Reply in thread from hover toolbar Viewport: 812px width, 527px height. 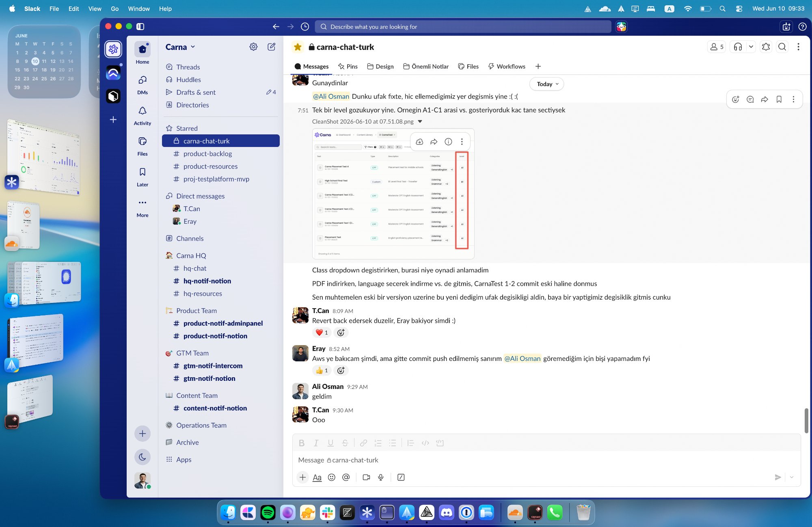pyautogui.click(x=750, y=99)
